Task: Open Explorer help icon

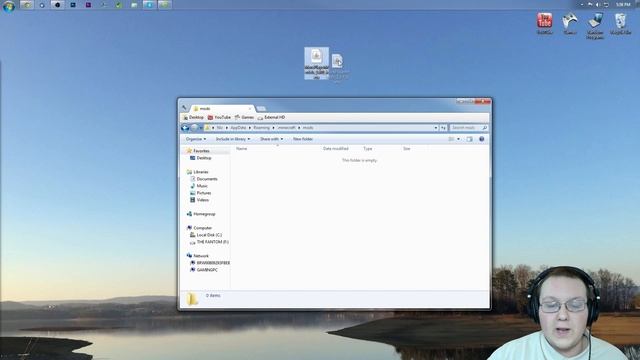Action: (x=482, y=139)
